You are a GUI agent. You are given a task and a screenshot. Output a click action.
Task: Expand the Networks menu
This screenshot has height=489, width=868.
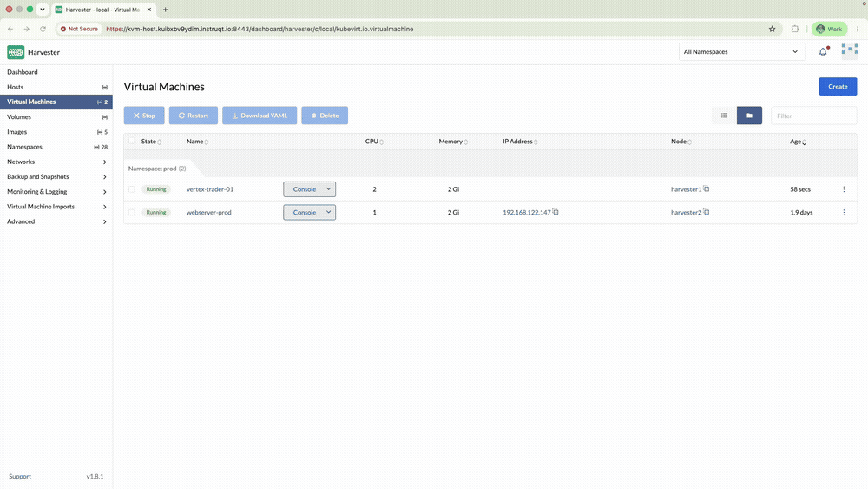click(x=56, y=162)
